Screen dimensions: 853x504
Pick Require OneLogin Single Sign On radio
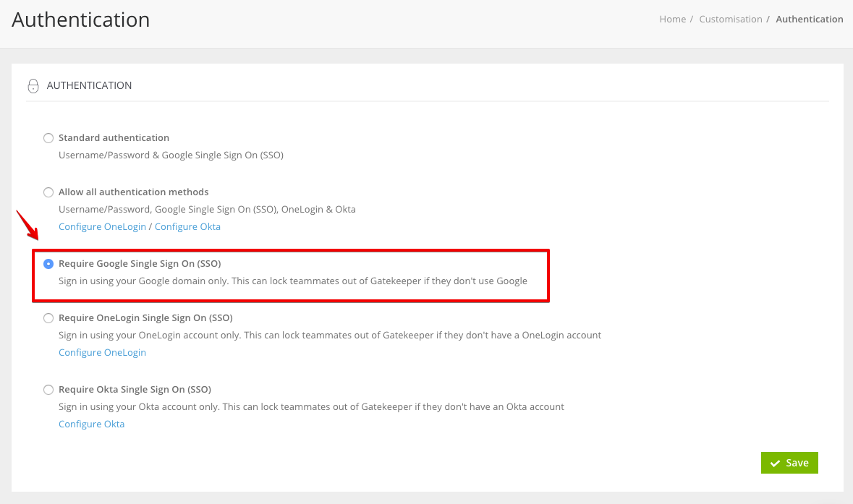48,318
